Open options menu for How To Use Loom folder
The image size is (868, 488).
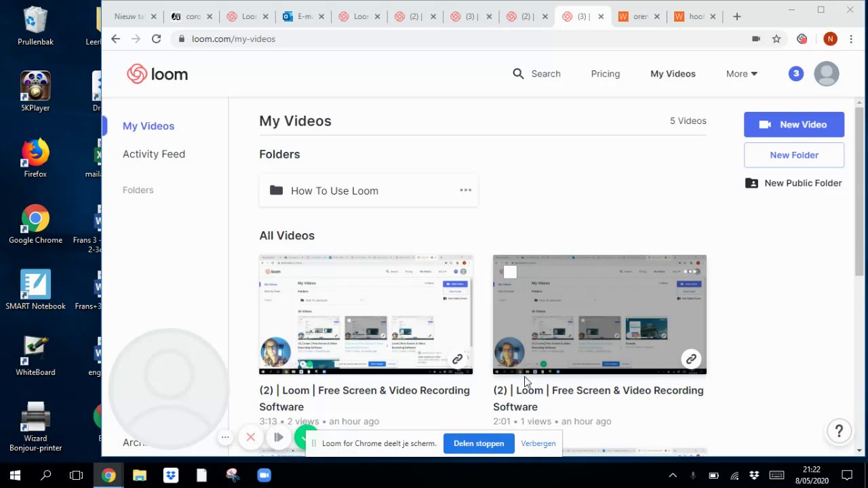coord(465,190)
